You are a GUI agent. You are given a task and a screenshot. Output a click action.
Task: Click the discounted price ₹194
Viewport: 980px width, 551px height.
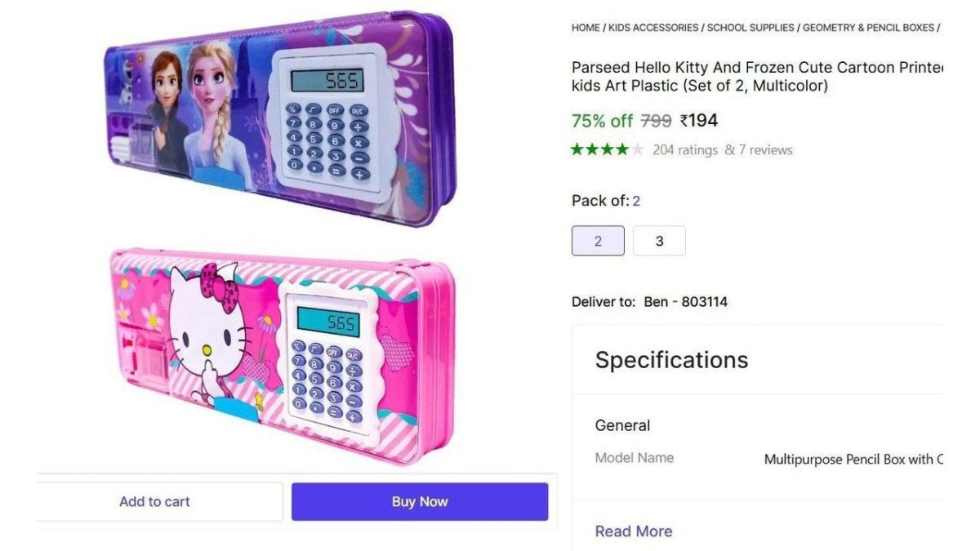click(x=699, y=120)
